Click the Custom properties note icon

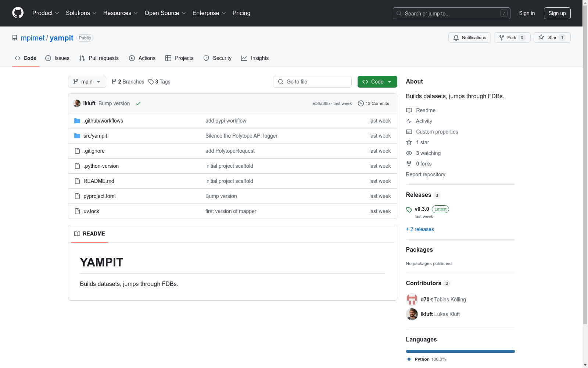[x=409, y=132]
